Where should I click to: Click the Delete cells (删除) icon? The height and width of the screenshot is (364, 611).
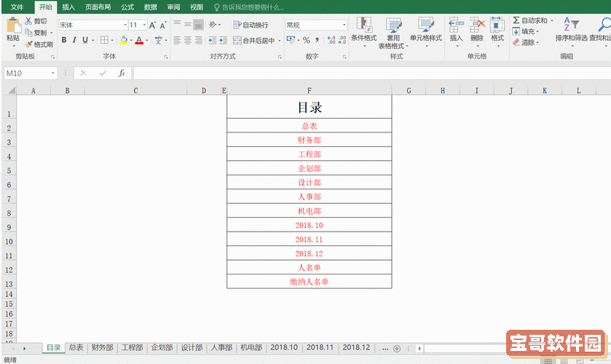[x=477, y=25]
